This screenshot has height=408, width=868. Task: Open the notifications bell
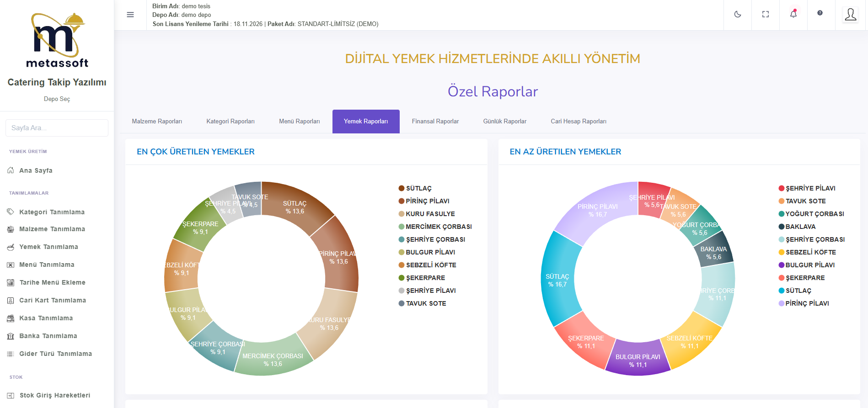793,14
